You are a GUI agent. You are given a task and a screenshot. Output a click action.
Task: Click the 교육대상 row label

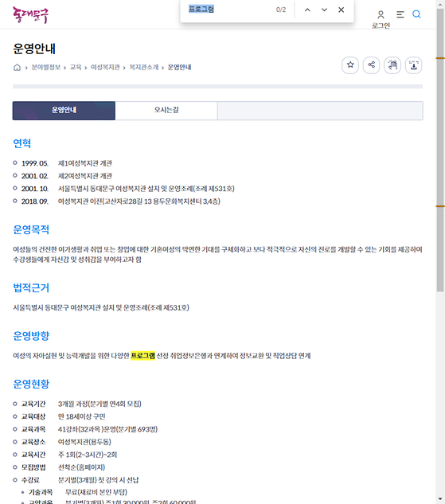click(x=33, y=417)
